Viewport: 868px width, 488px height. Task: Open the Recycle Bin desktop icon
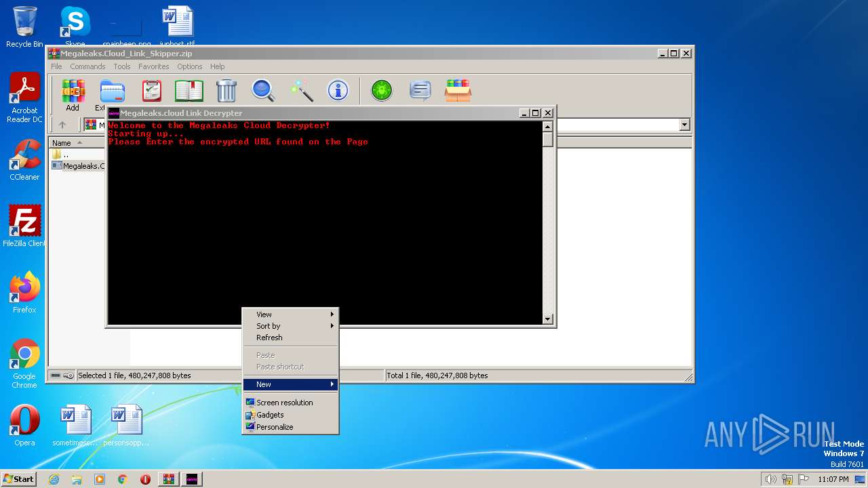24,27
